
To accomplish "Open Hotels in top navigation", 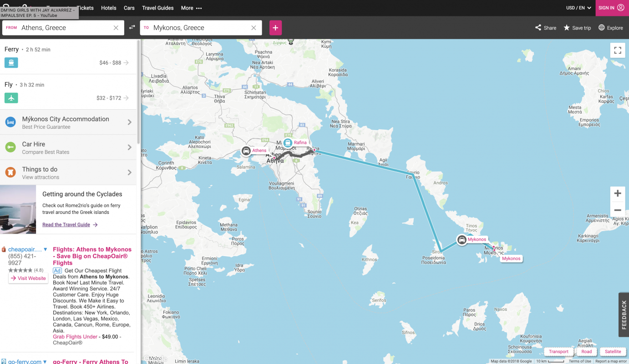I will 109,8.
